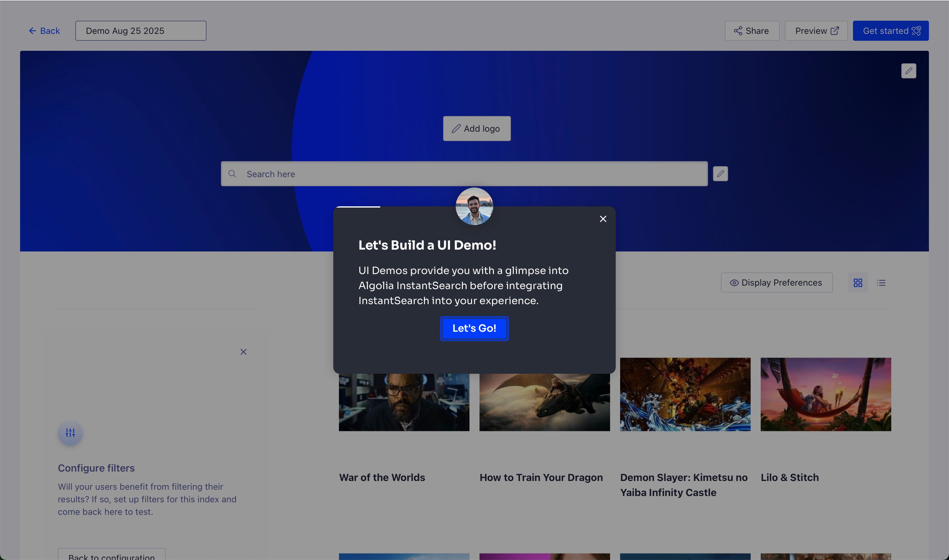This screenshot has width=949, height=560.
Task: Open Display Preferences
Action: pyautogui.click(x=776, y=283)
